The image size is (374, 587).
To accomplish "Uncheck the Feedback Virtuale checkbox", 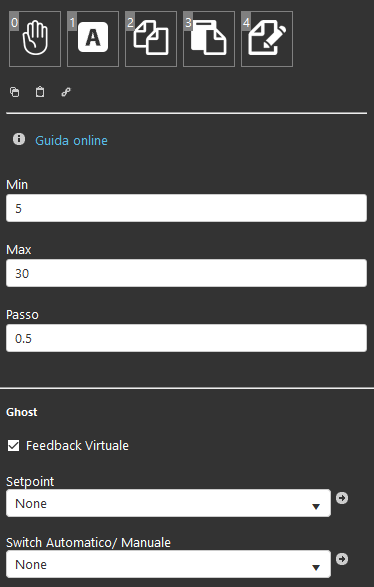I will click(x=13, y=445).
